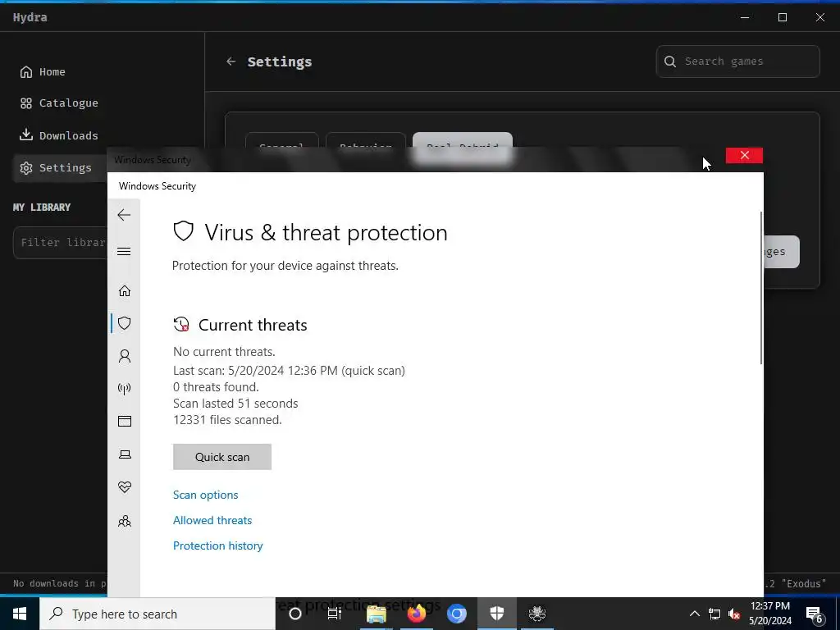The image size is (840, 630).
Task: Open the Windows Start menu
Action: click(20, 614)
